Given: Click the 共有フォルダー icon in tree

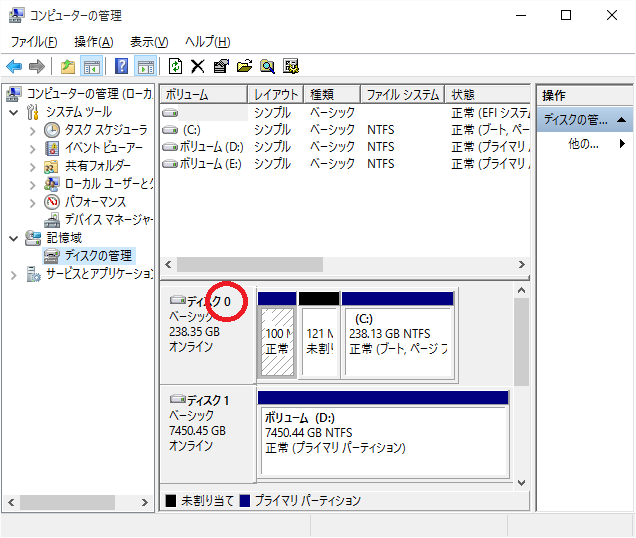Looking at the screenshot, I should coord(51,166).
